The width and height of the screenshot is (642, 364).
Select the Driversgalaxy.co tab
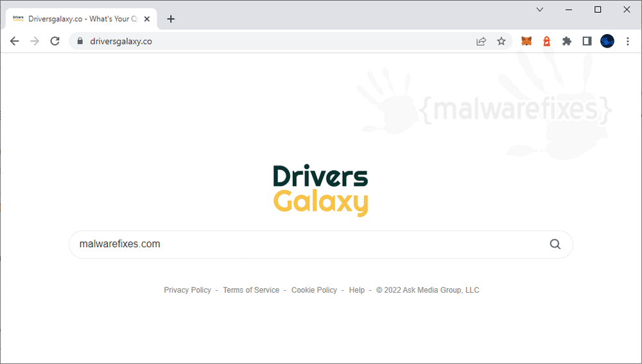tap(81, 19)
